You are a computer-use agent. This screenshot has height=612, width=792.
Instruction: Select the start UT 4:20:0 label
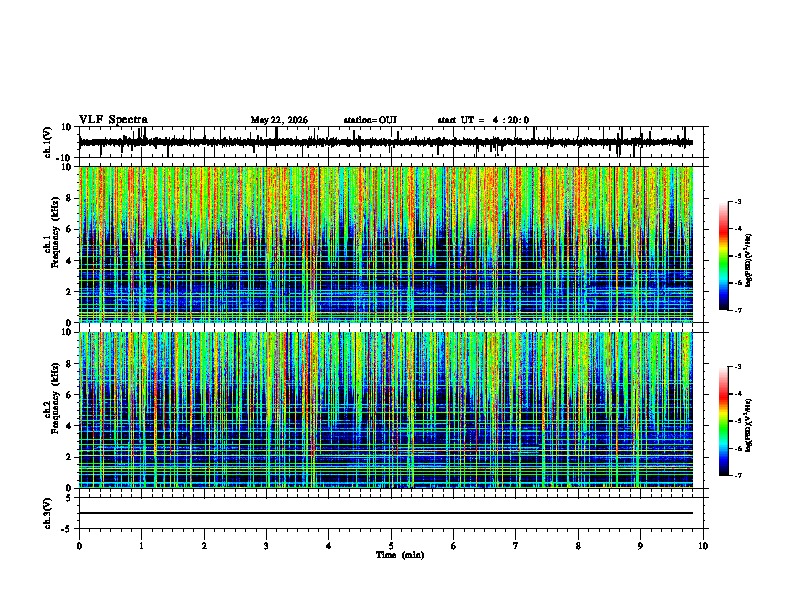coord(483,120)
